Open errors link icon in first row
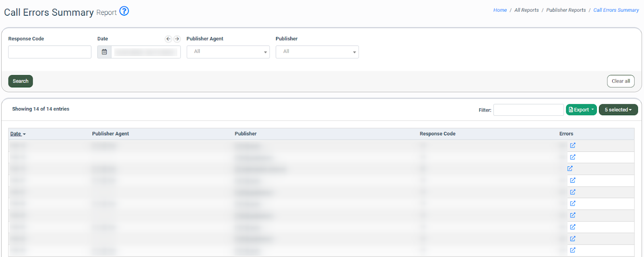This screenshot has width=644, height=257. (x=573, y=145)
